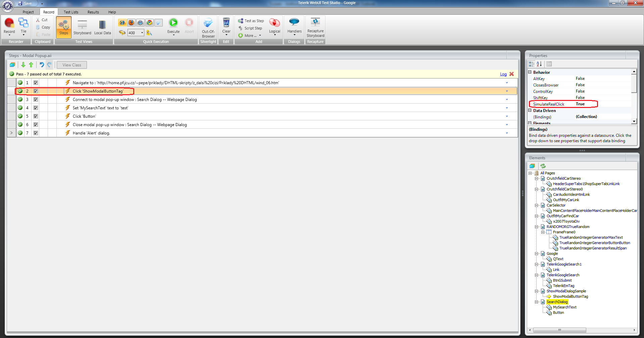Click the SimulateRealClick property value True
This screenshot has height=338, width=644.
580,104
